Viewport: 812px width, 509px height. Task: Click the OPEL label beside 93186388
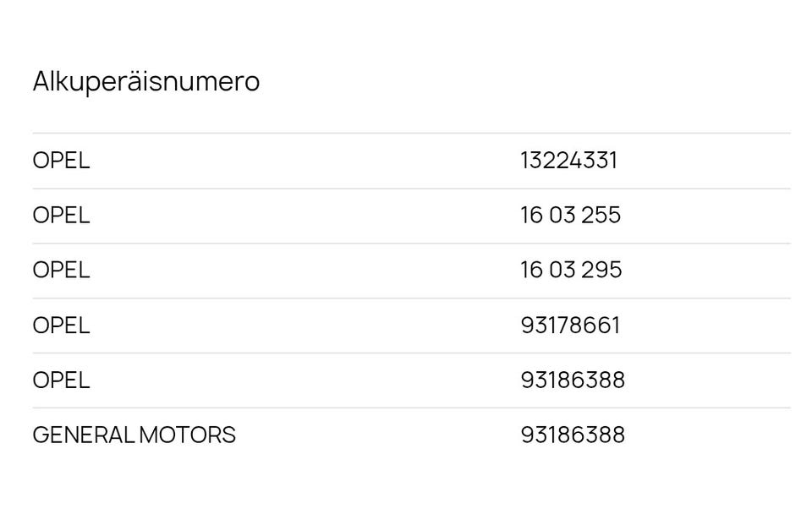click(61, 380)
